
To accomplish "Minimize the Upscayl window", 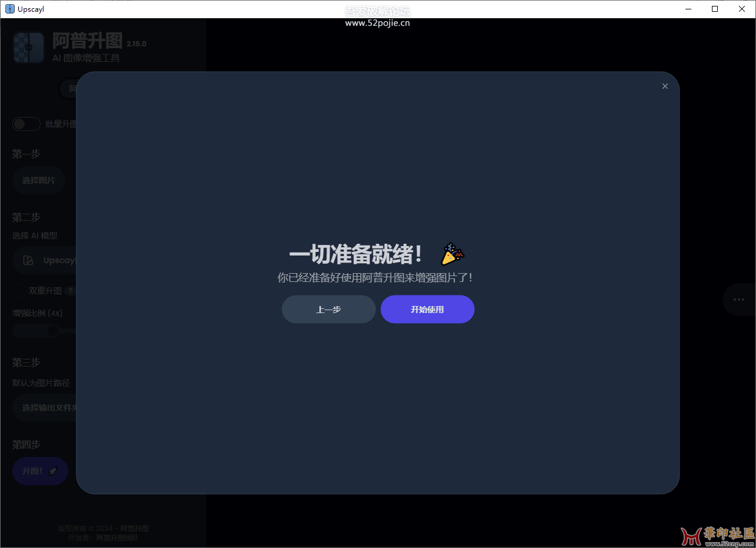I will click(688, 9).
